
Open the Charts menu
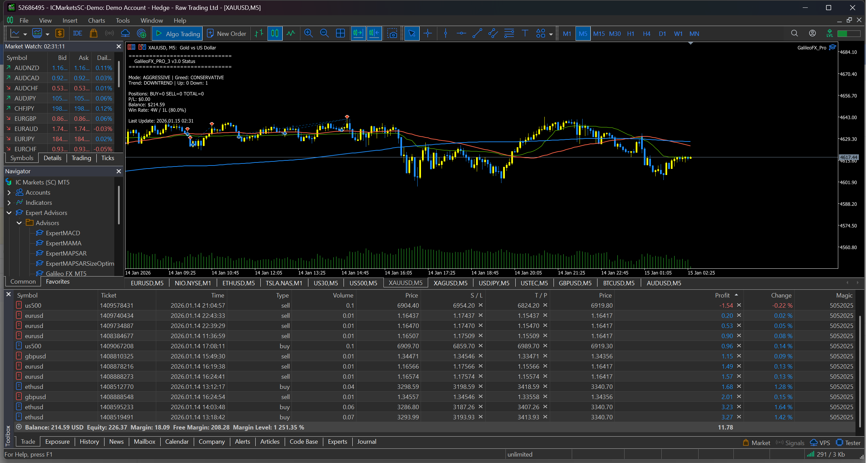tap(96, 21)
